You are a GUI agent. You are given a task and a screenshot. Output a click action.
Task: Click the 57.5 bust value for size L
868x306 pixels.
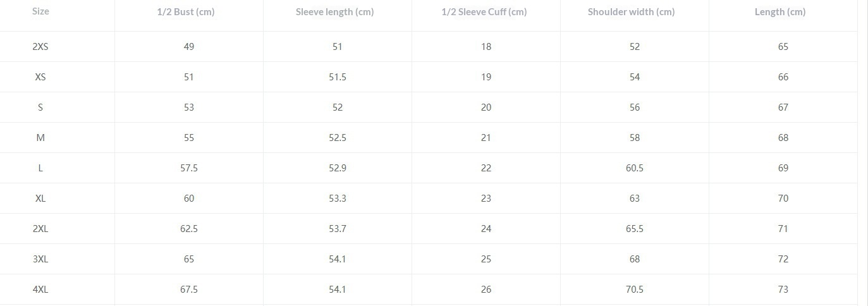[x=189, y=168]
